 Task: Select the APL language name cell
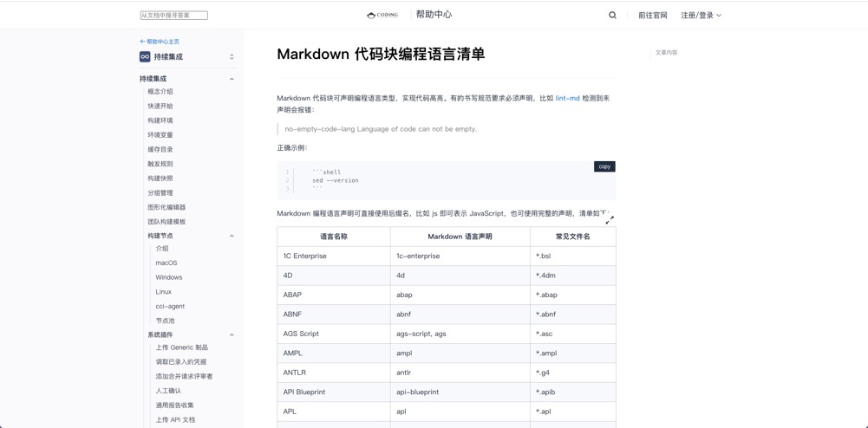coord(334,412)
